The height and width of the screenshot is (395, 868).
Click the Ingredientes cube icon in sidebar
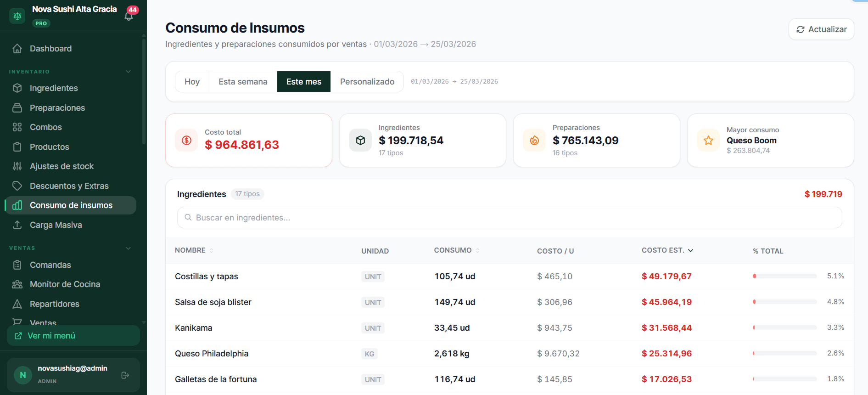point(17,88)
